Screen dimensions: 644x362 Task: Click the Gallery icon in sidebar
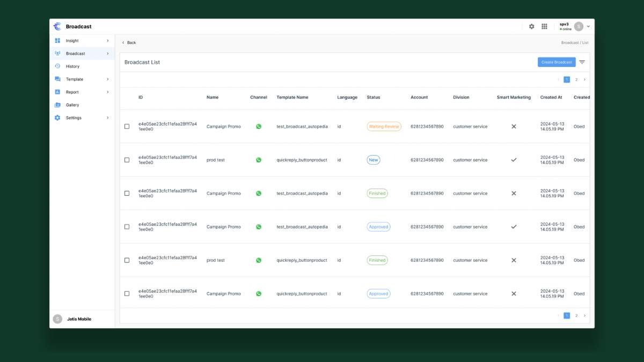[57, 105]
